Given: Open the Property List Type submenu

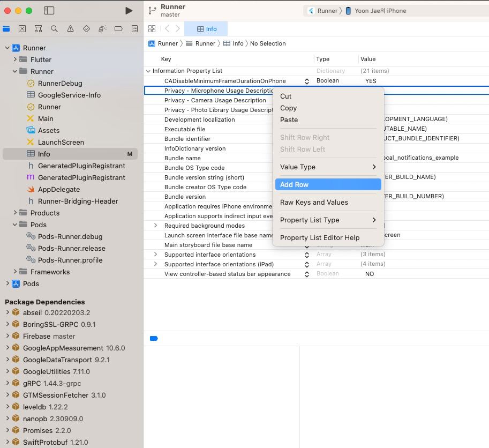Looking at the screenshot, I should (328, 220).
